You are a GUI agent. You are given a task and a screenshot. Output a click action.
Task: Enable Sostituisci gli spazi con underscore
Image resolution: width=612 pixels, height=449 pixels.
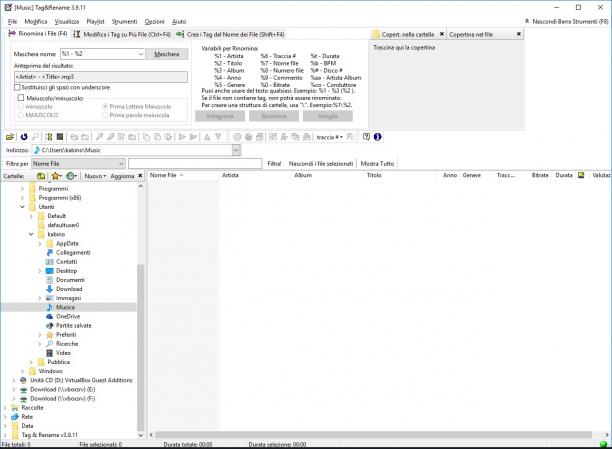[x=17, y=87]
